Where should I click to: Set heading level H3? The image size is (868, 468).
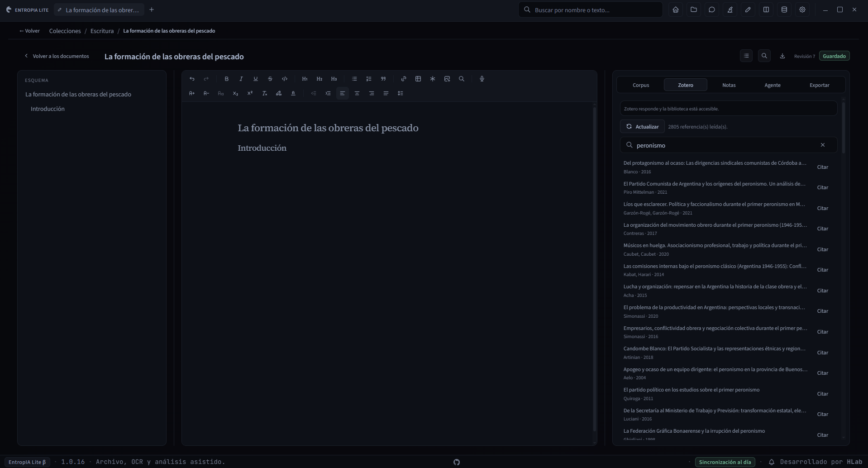click(334, 79)
